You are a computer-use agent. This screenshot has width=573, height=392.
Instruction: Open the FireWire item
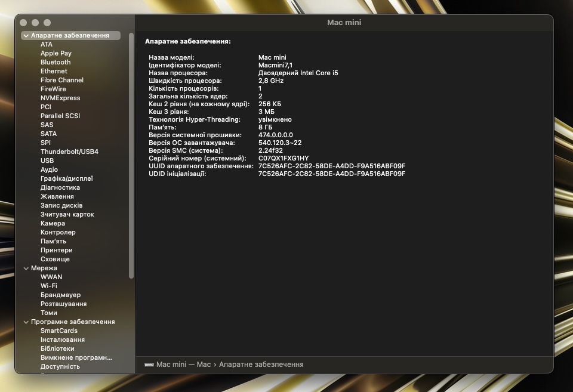pos(53,89)
